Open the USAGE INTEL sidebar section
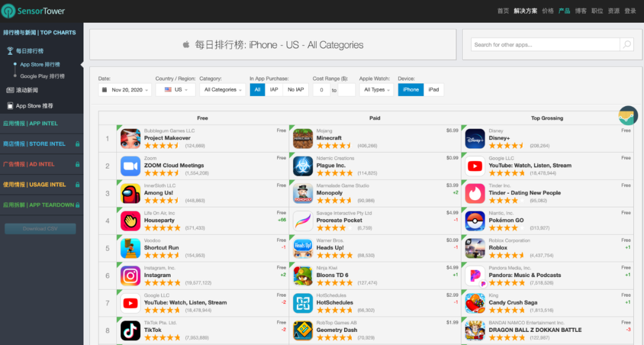This screenshot has width=644, height=345. (x=42, y=185)
